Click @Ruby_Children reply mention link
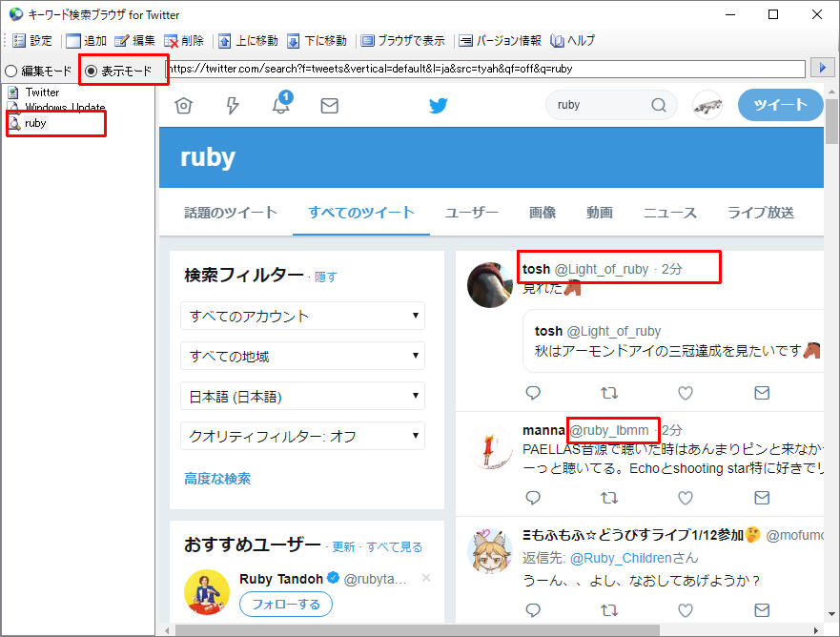This screenshot has width=840, height=637. pyautogui.click(x=621, y=558)
